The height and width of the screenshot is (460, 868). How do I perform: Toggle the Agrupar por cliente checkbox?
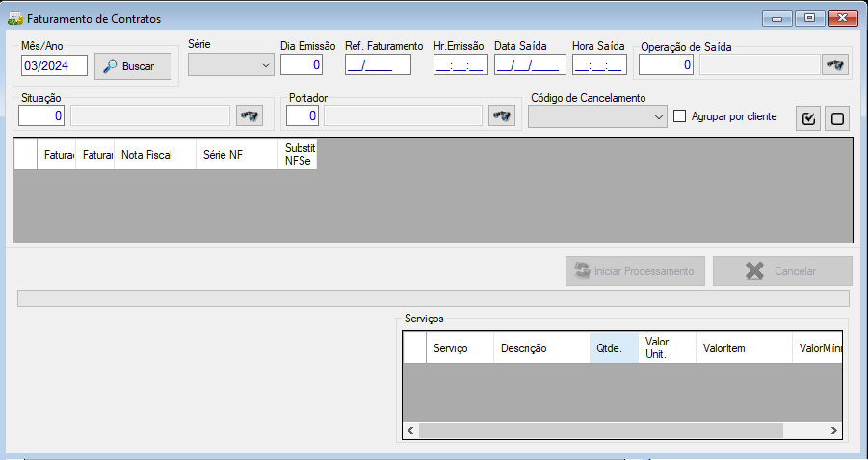pos(680,116)
